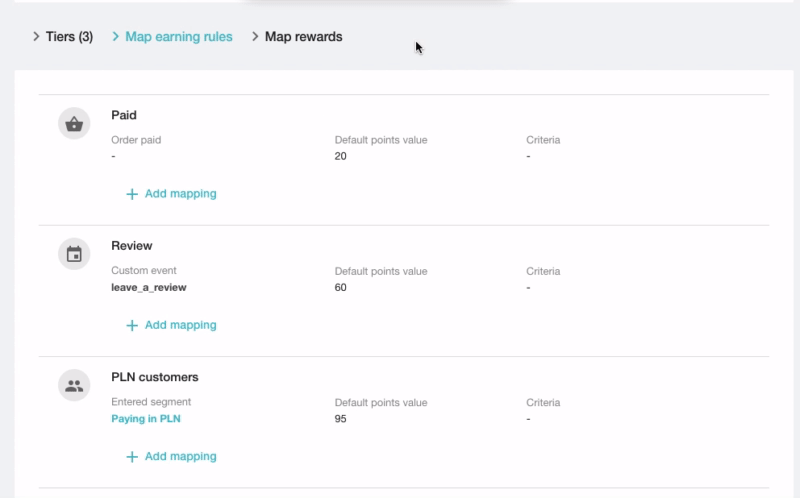
Task: Click the leave_a_review custom event name
Action: point(149,288)
